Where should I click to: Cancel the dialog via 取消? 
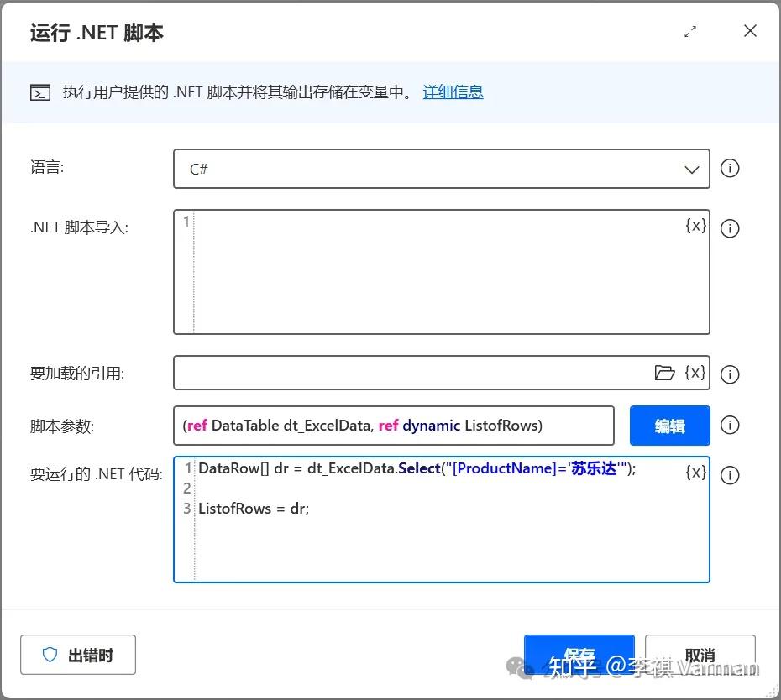coord(700,655)
